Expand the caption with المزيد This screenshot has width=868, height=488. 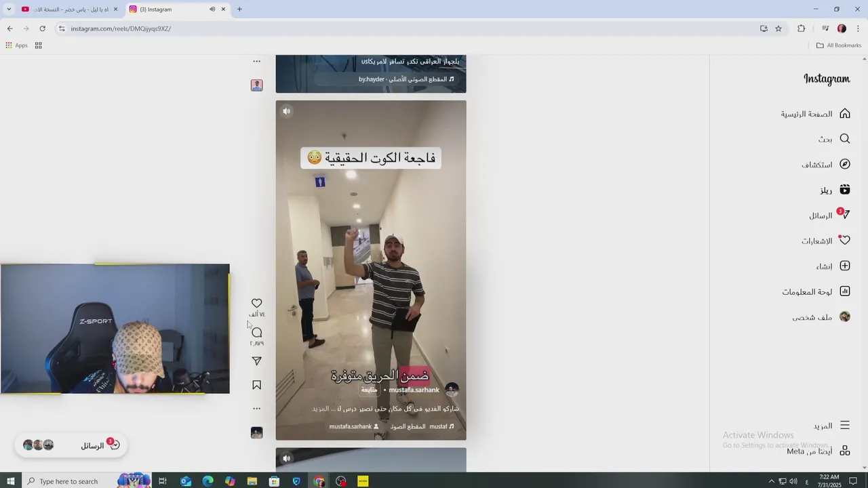click(x=319, y=409)
